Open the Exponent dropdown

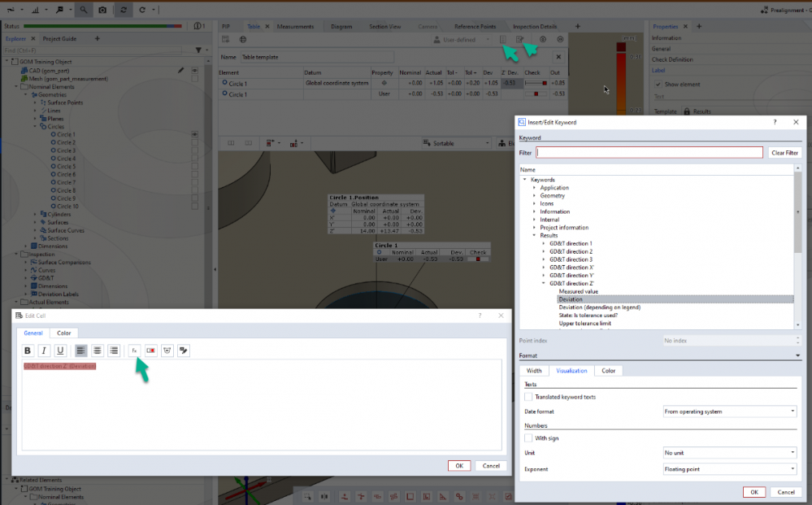click(x=730, y=469)
